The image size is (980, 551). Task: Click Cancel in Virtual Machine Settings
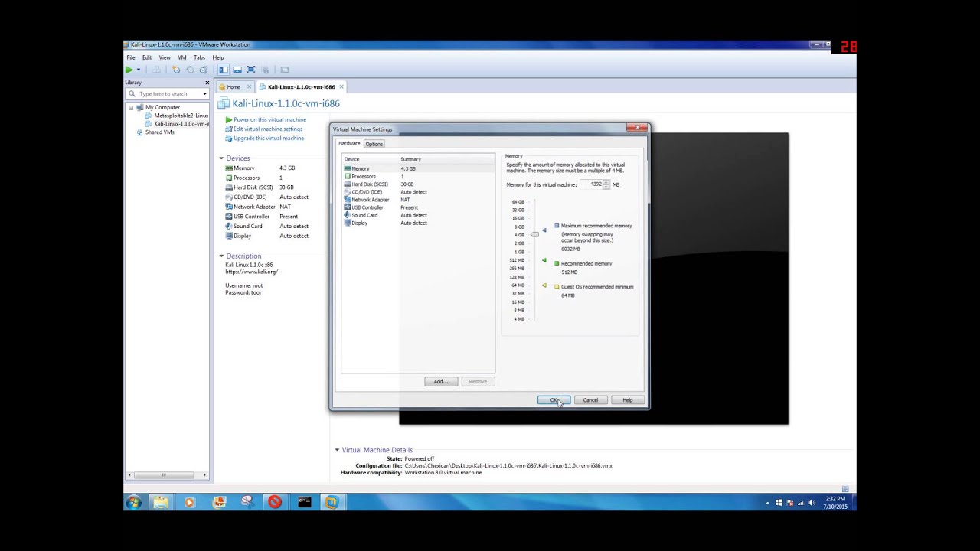[x=590, y=400]
